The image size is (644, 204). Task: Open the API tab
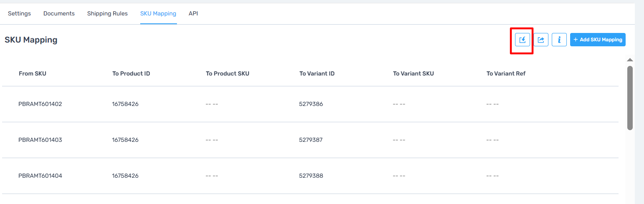click(193, 13)
